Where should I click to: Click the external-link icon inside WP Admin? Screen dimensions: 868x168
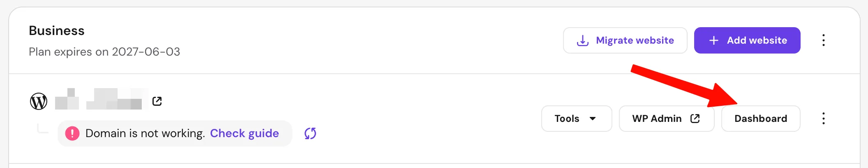pos(695,119)
